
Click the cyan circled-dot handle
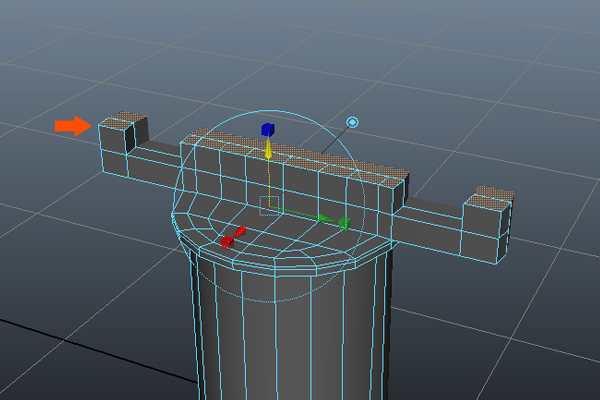(x=352, y=122)
